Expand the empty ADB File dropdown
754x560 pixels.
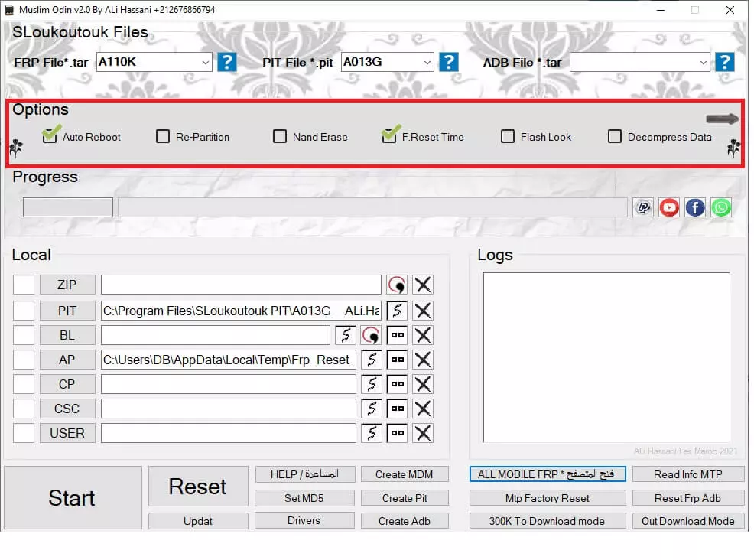click(x=703, y=62)
